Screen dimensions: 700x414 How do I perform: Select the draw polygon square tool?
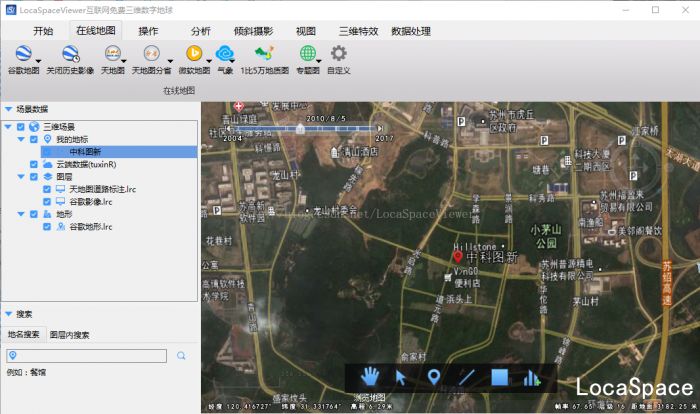pos(500,377)
